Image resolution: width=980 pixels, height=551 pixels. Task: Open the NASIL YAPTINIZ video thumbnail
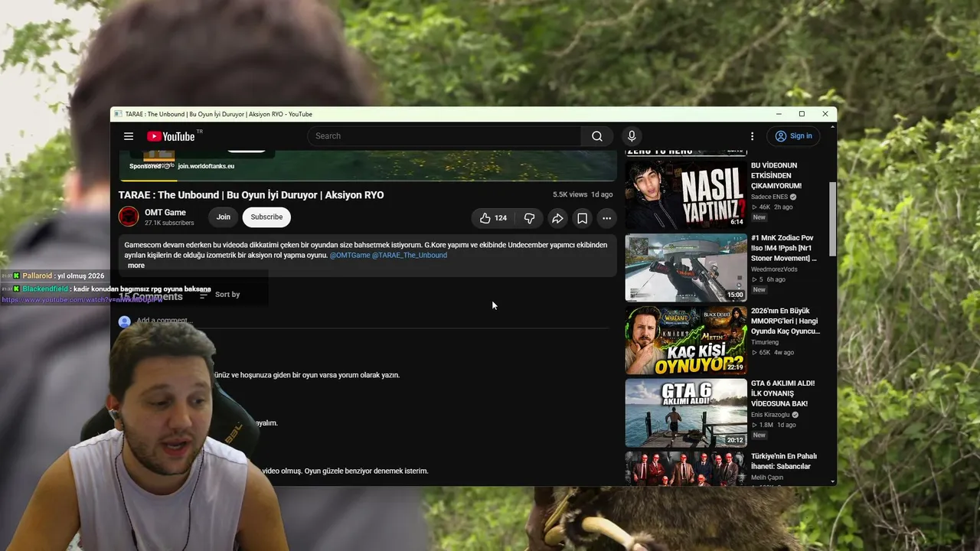click(x=686, y=195)
